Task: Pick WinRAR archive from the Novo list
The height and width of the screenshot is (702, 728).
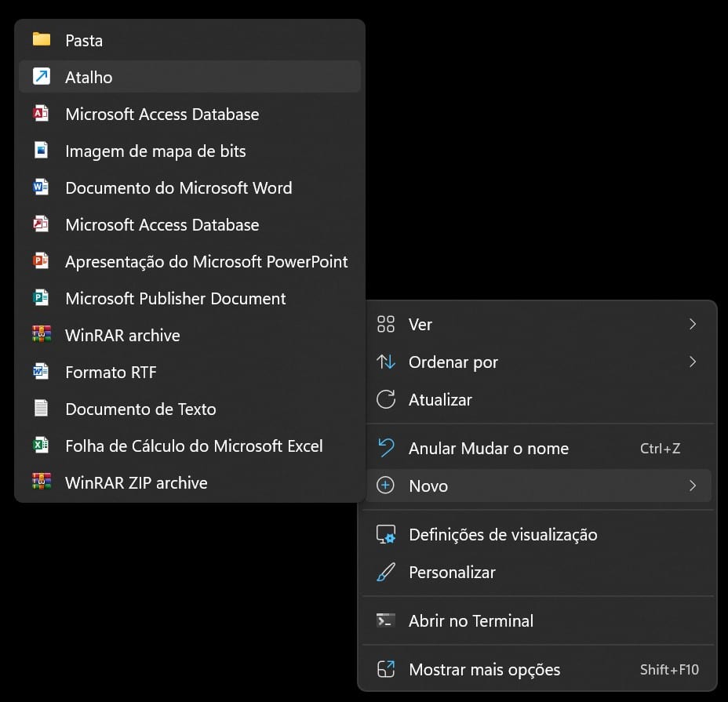Action: [122, 336]
